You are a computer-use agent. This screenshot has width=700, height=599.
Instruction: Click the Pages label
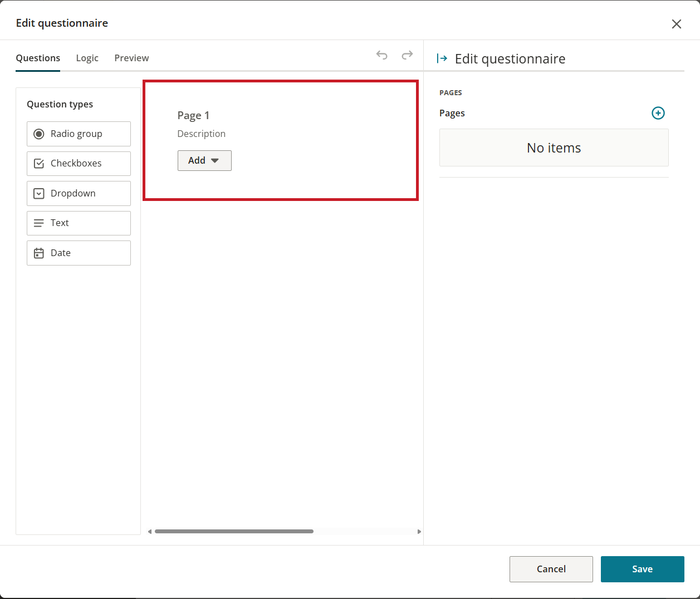click(452, 113)
